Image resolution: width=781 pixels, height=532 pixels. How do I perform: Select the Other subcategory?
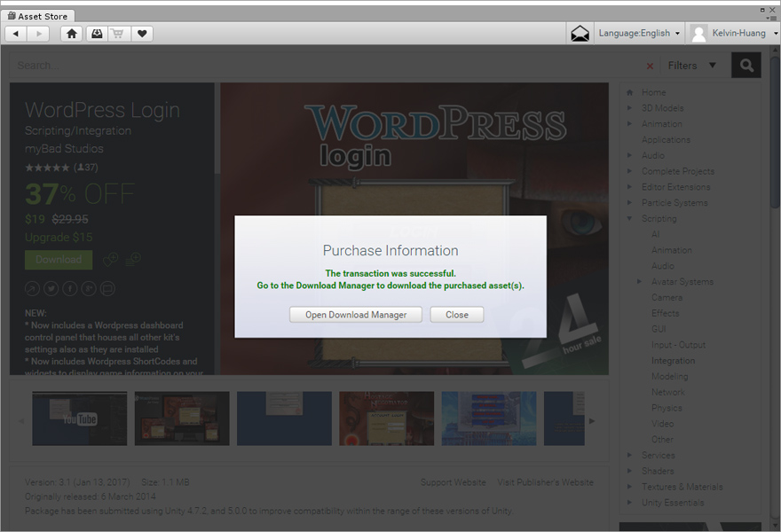click(x=662, y=440)
